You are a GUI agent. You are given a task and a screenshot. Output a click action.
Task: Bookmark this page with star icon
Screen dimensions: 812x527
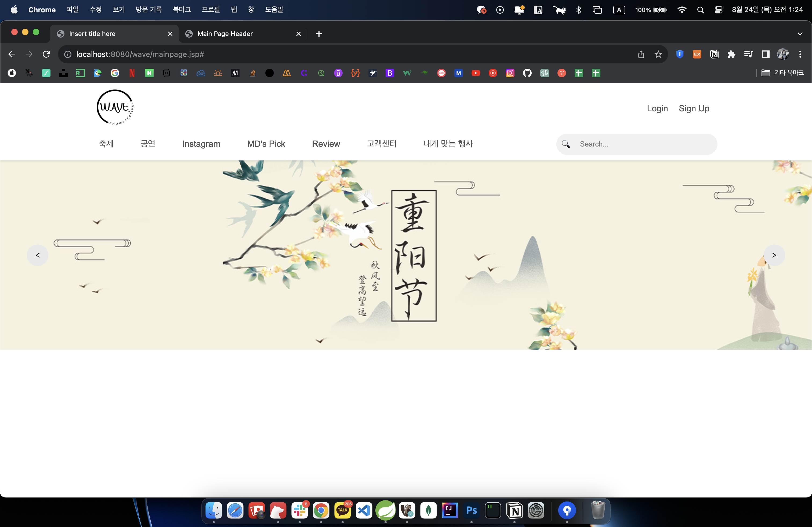pos(658,54)
